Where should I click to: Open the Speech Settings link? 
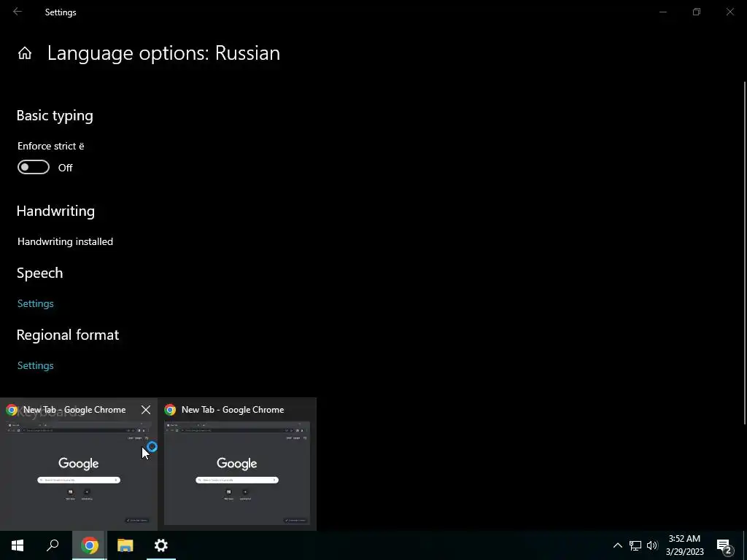tap(35, 303)
